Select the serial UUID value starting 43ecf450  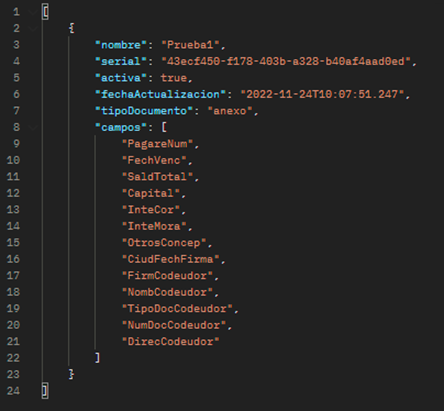pyautogui.click(x=286, y=61)
